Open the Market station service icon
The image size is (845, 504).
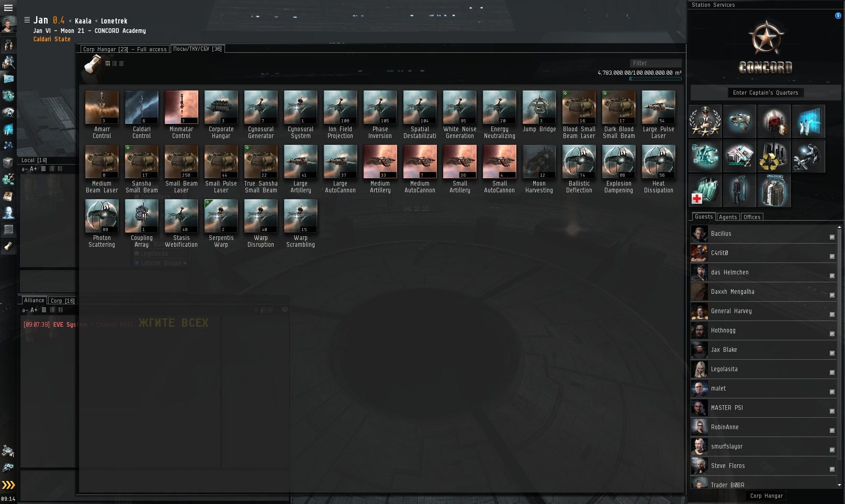739,156
